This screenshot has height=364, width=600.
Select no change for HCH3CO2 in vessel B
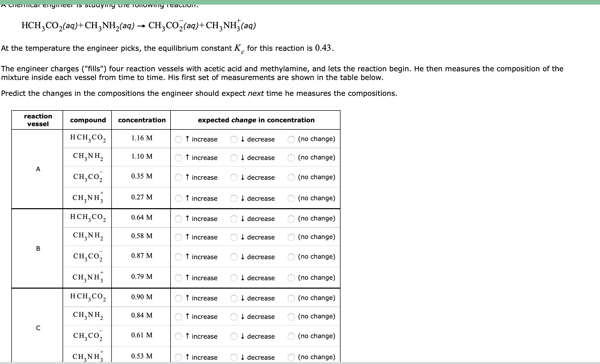coord(291,218)
